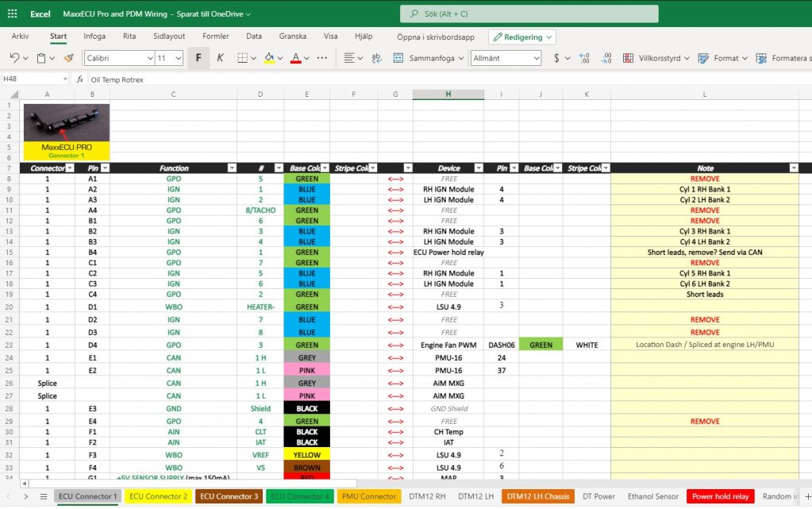The height and width of the screenshot is (509, 812).
Task: Open the Visa ribbon tab
Action: tap(330, 37)
